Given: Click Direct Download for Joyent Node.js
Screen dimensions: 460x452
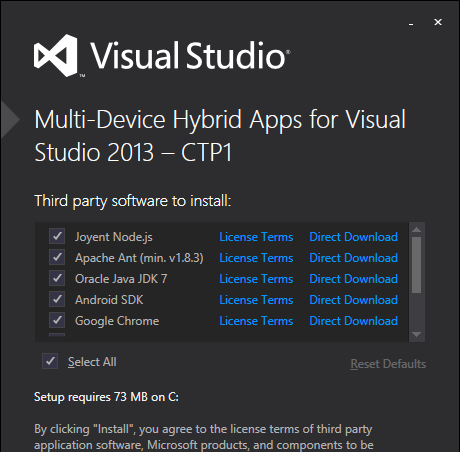Looking at the screenshot, I should click(x=353, y=237).
